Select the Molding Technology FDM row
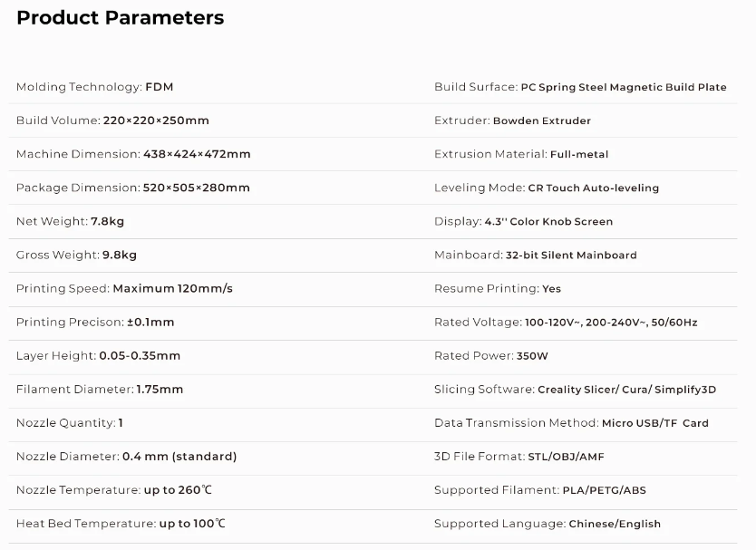 (94, 87)
